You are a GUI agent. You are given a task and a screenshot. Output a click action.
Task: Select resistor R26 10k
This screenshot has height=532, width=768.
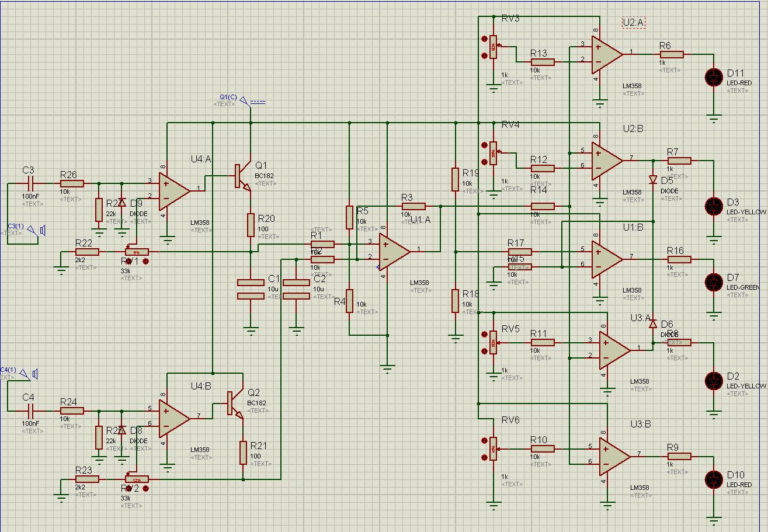(72, 183)
